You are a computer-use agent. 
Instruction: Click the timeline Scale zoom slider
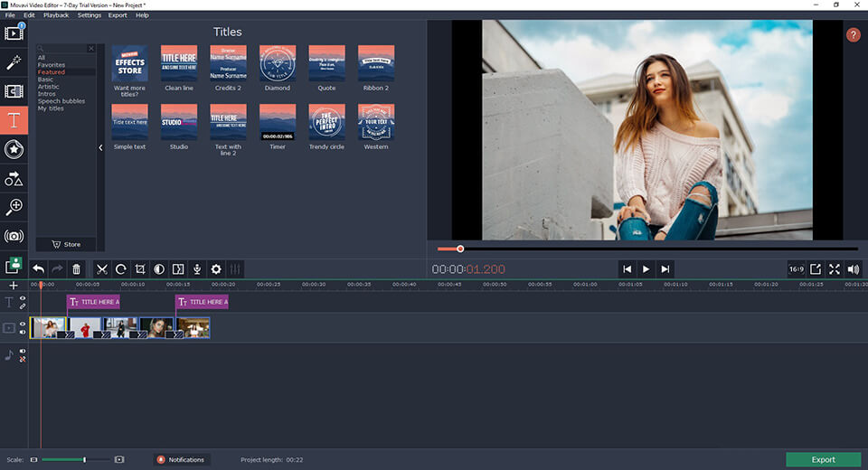(x=84, y=460)
